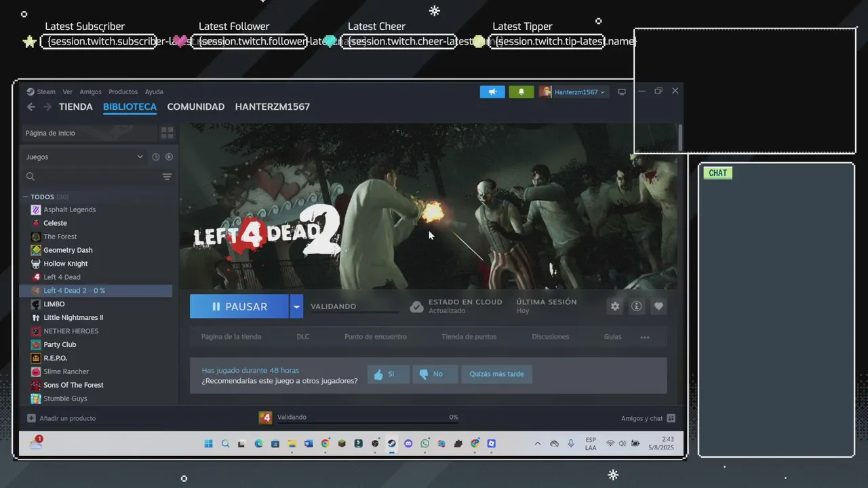This screenshot has height=488, width=868.
Task: Click the cloud status icon
Action: 417,306
